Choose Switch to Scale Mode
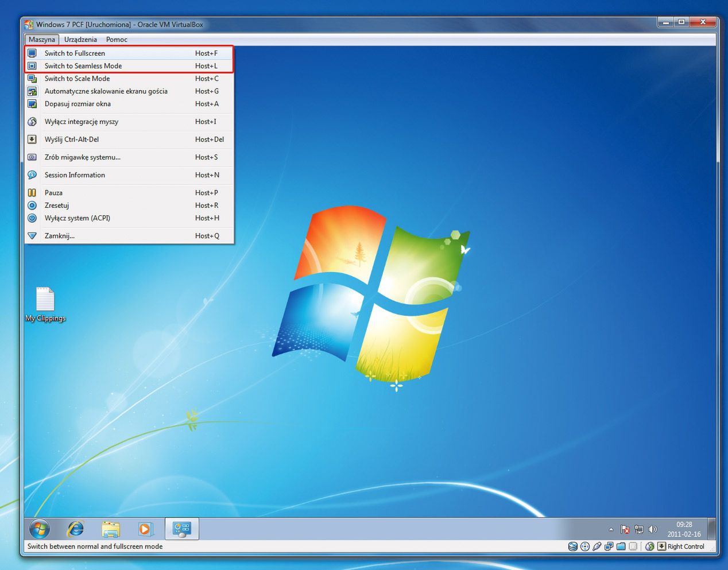The image size is (728, 570). [x=129, y=79]
